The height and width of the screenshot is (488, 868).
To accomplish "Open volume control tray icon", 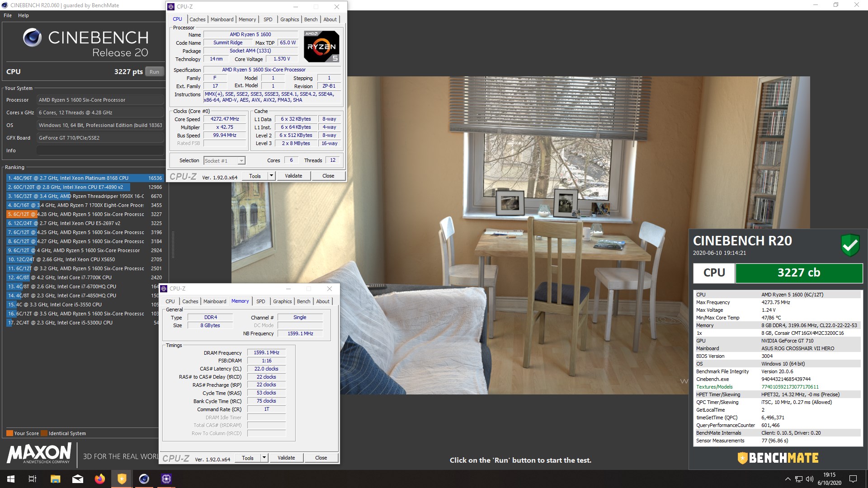I will (x=810, y=479).
